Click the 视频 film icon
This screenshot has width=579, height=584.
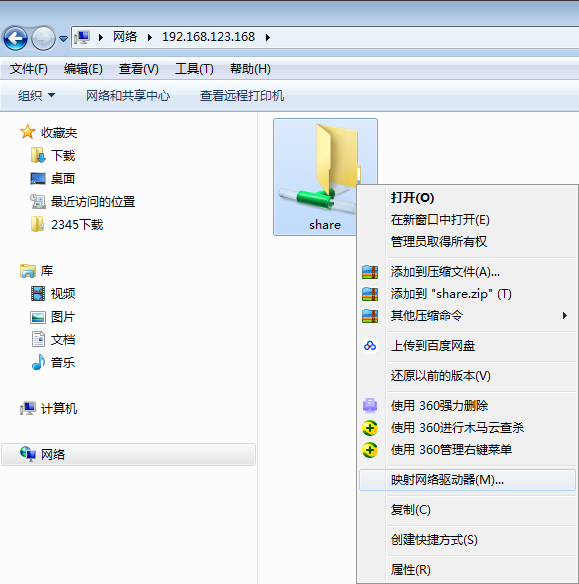coord(38,293)
